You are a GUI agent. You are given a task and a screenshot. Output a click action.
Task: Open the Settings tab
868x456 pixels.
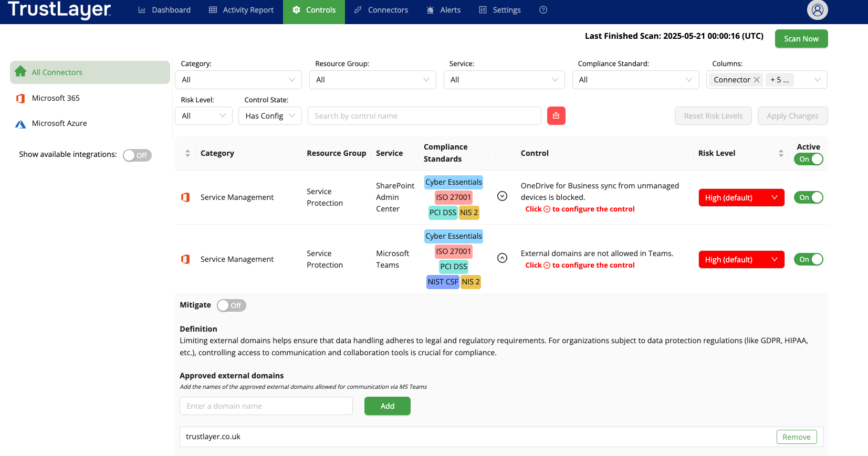point(499,10)
